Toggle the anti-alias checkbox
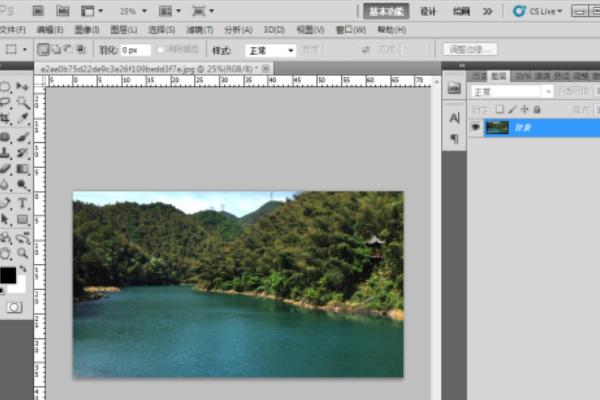Image resolution: width=600 pixels, height=400 pixels. 159,49
